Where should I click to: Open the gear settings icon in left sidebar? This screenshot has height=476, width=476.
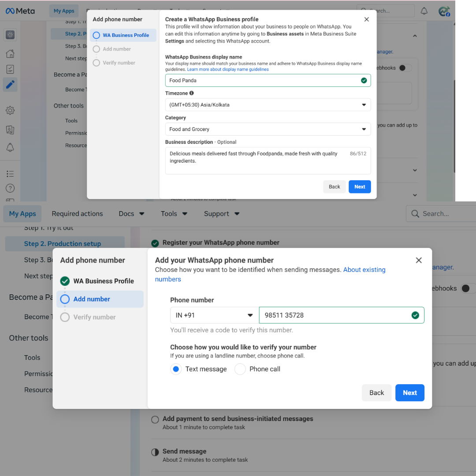tap(10, 110)
